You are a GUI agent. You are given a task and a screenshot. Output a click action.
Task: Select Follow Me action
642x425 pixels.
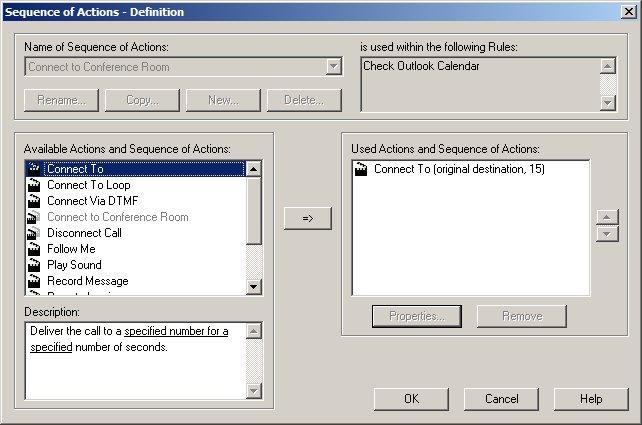71,249
